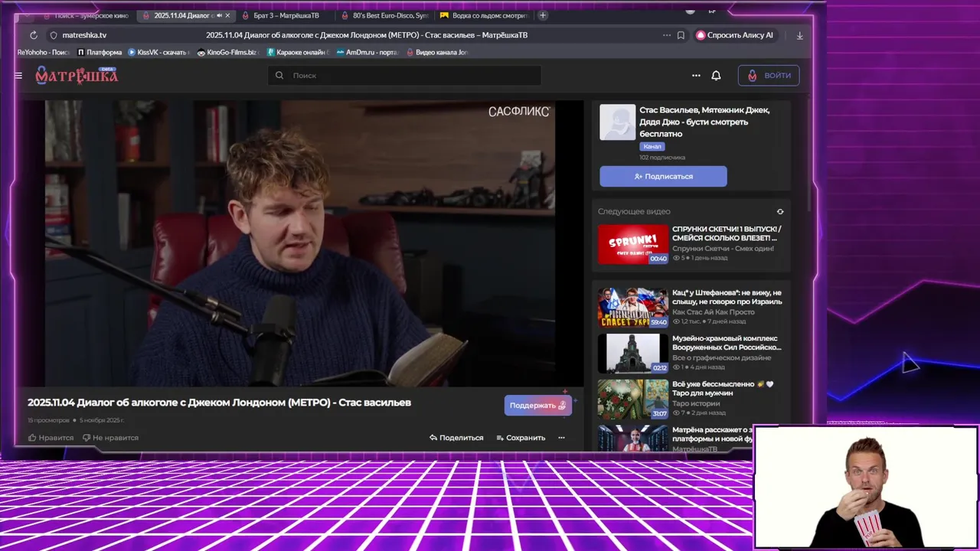Open the Матрёна расскажет video thumbnail
Viewport: 980px width, 551px height.
632,439
